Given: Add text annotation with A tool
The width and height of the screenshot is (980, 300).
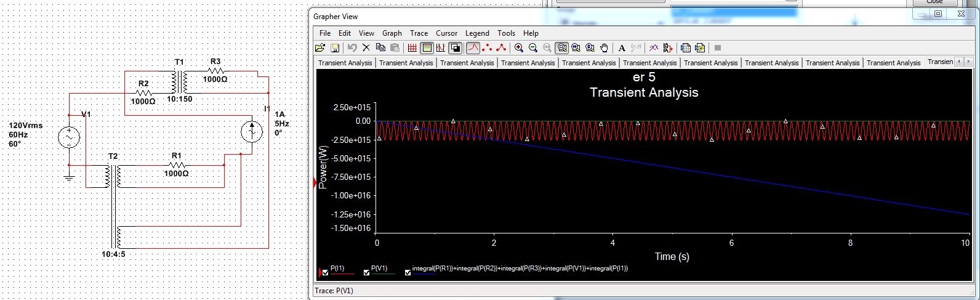Looking at the screenshot, I should [x=622, y=48].
